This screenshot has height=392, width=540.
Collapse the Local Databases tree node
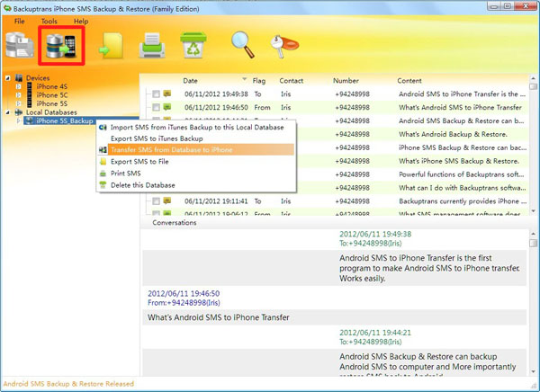pyautogui.click(x=7, y=112)
